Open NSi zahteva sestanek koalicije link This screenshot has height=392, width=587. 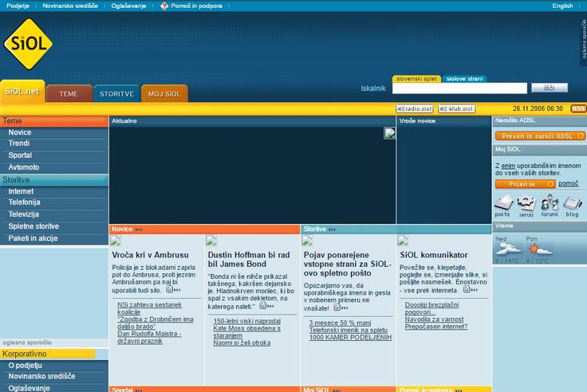pyautogui.click(x=149, y=308)
